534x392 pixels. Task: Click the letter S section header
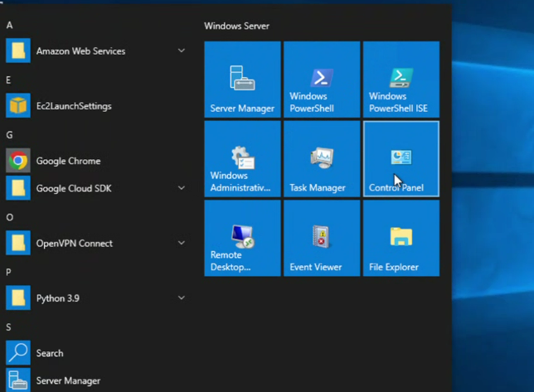pos(8,327)
